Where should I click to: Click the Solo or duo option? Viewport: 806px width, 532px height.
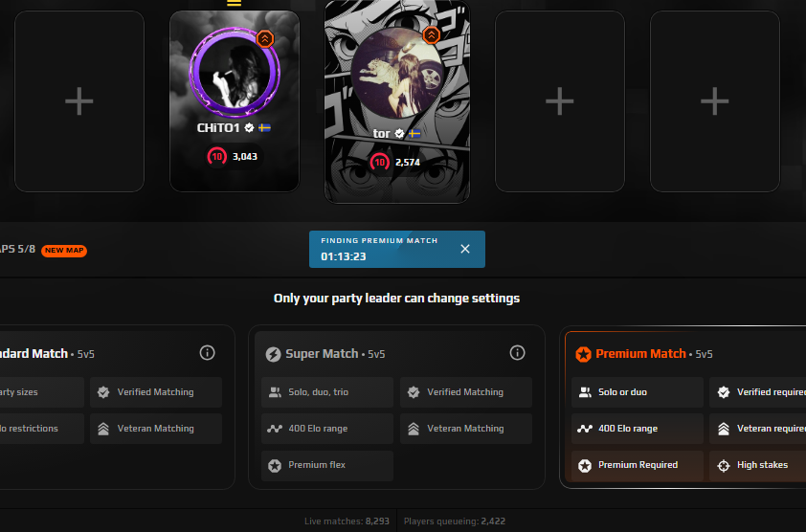coord(638,392)
